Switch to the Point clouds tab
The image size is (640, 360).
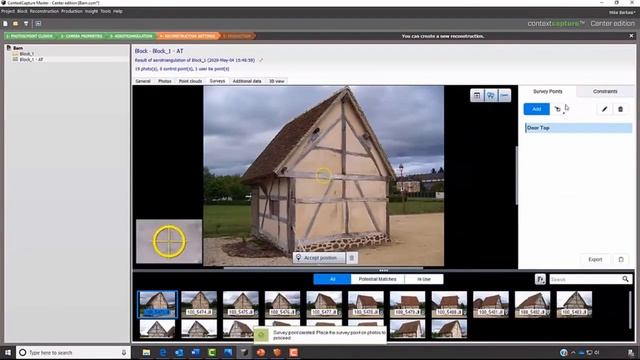pyautogui.click(x=190, y=81)
